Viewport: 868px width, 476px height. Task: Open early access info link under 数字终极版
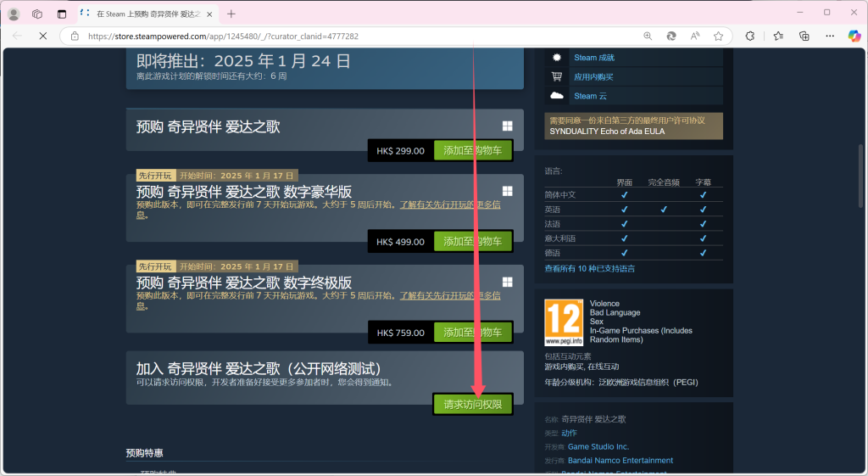pyautogui.click(x=450, y=295)
